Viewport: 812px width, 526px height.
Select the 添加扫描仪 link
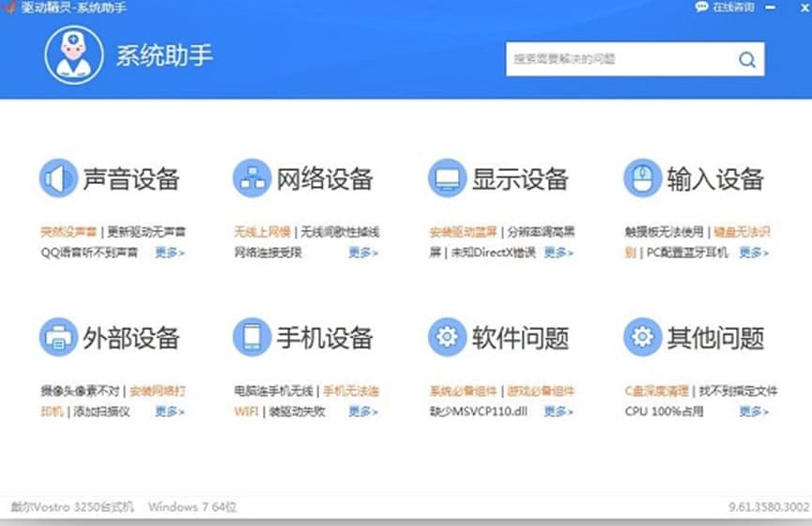click(101, 411)
